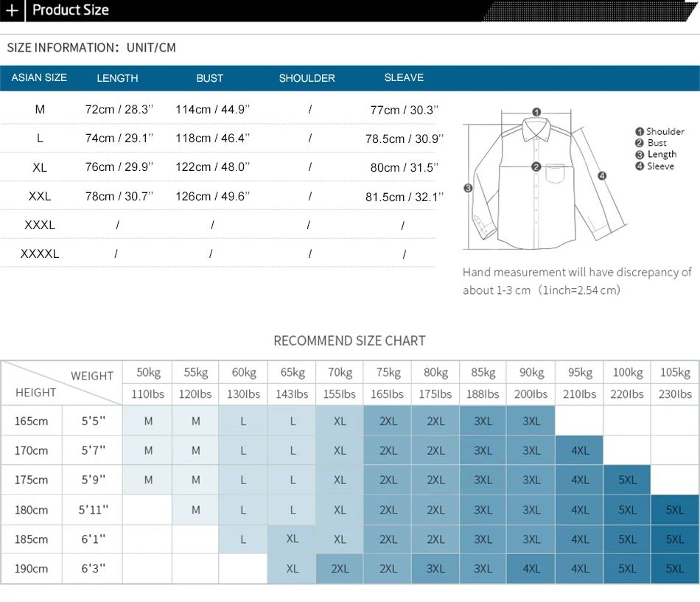Click marker 1 at the shirt collar
Viewport: 700px width, 602px height.
point(536,112)
